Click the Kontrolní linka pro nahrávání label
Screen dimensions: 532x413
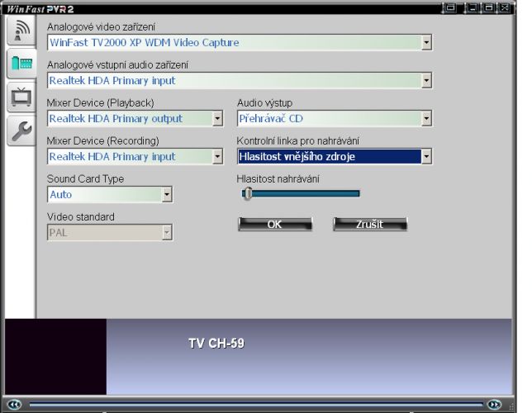tap(298, 141)
